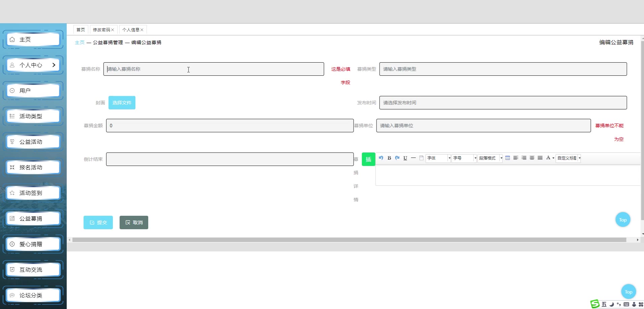Click the Top button above the Sogou bar

[629, 292]
